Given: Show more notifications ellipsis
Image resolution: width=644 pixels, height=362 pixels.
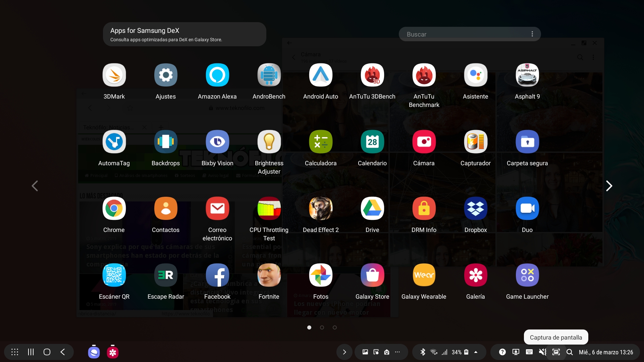Looking at the screenshot, I should pos(397,352).
